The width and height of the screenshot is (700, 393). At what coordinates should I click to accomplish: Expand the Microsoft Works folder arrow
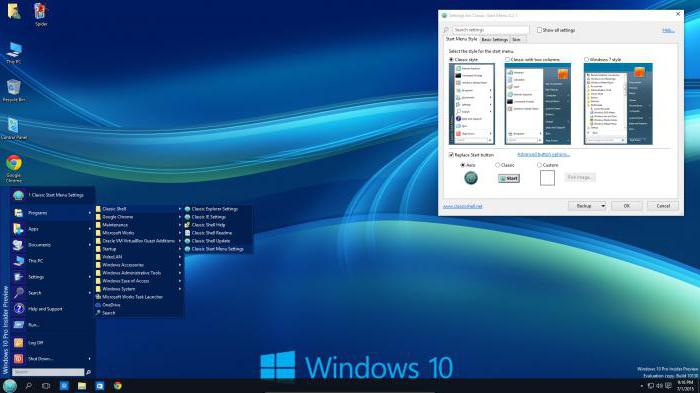[180, 233]
